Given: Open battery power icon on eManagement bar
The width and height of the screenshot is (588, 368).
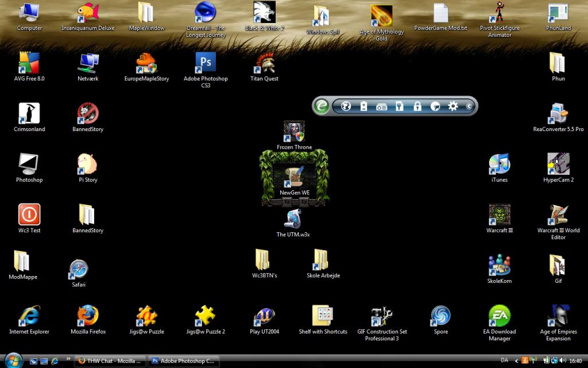Looking at the screenshot, I should 363,106.
